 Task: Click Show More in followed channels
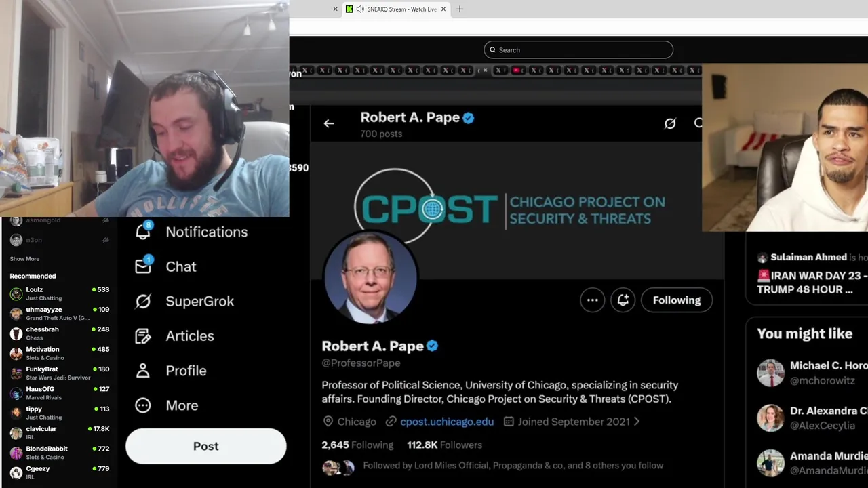pos(24,258)
